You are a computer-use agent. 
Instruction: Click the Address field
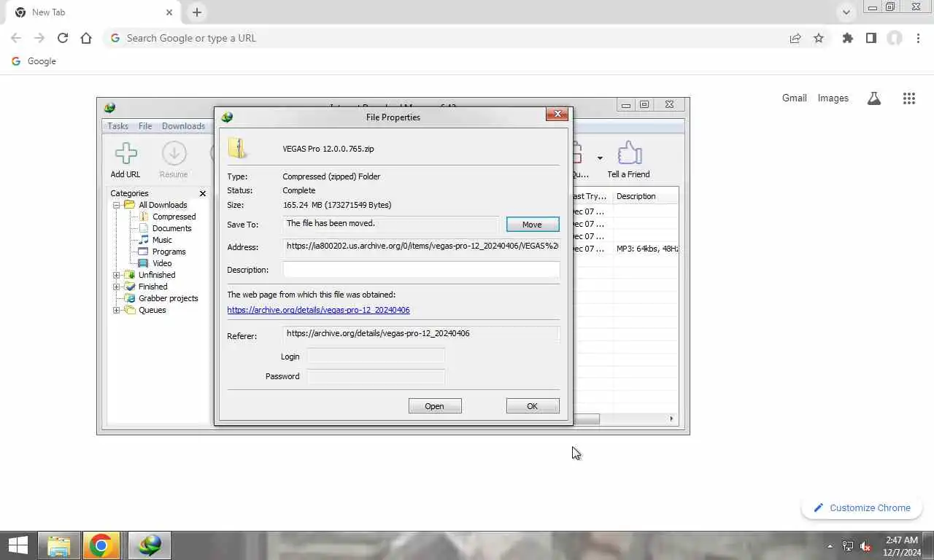(x=421, y=246)
